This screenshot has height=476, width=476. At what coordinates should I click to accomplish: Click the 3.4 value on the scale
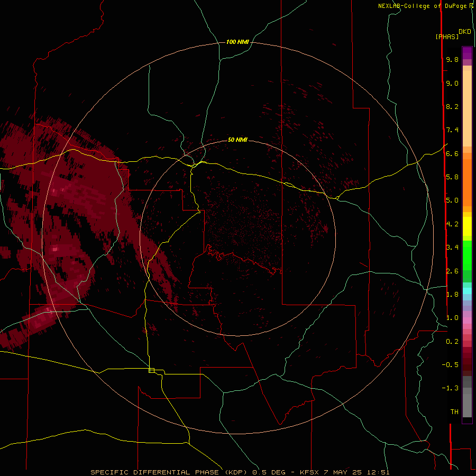[x=452, y=247]
